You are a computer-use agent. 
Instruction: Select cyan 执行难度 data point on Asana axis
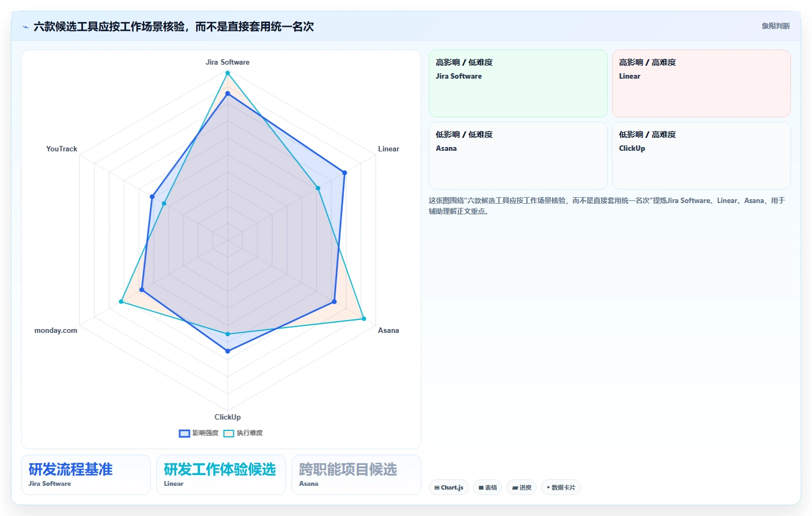(x=364, y=319)
